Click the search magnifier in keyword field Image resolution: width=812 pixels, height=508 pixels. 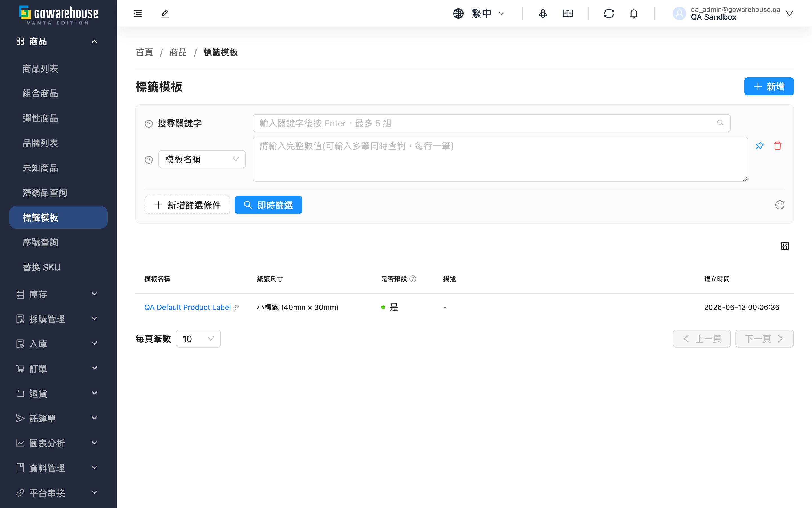(x=720, y=123)
